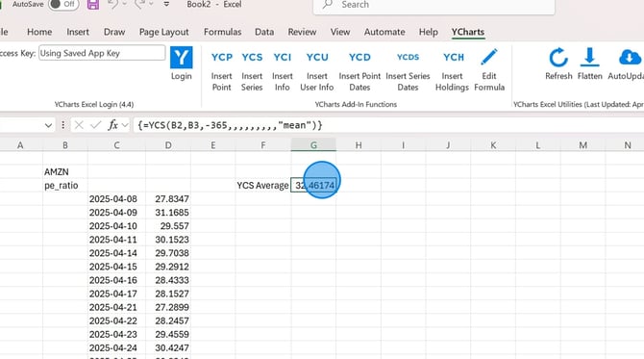Click the Undo arrow icon
Viewport: 644px width, 359px height.
[x=112, y=5]
